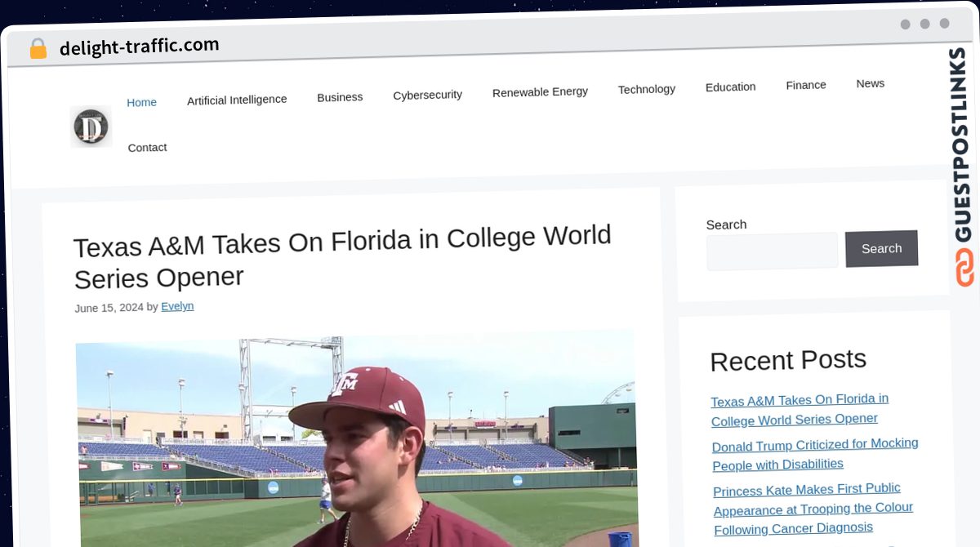The height and width of the screenshot is (547, 980).
Task: Focus the Search input field
Action: tap(772, 251)
